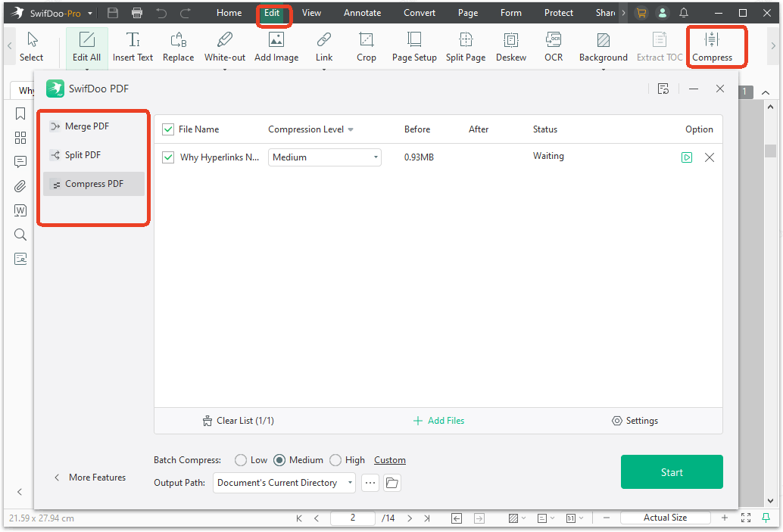This screenshot has height=532, width=783.
Task: Open the shopping cart icon
Action: click(641, 13)
